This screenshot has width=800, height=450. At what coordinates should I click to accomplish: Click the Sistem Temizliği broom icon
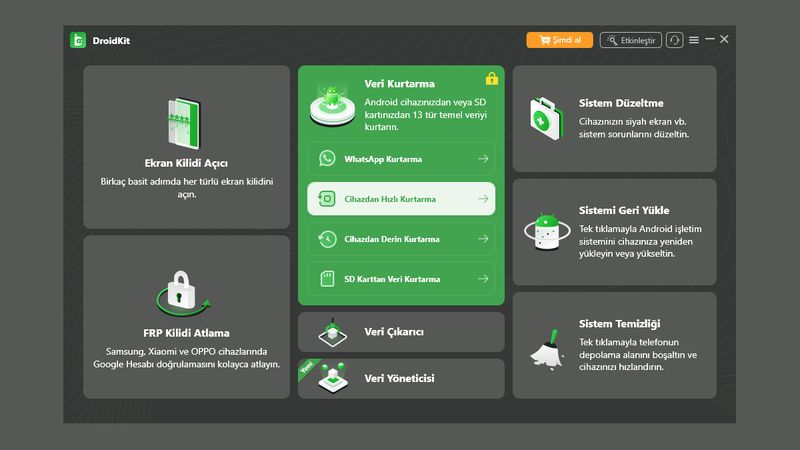pyautogui.click(x=547, y=349)
